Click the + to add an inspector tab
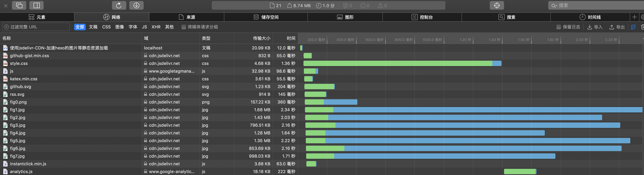644x175 pixels. [634, 17]
